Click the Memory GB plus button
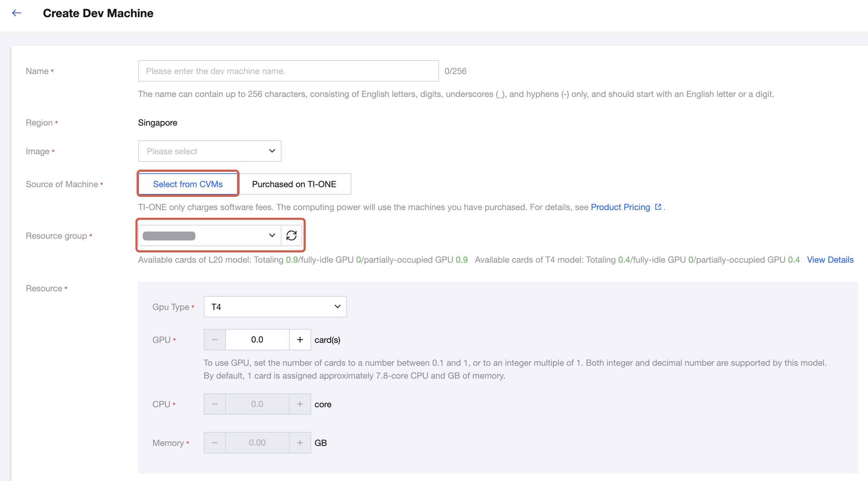Viewport: 868px width, 481px height. pyautogui.click(x=300, y=443)
